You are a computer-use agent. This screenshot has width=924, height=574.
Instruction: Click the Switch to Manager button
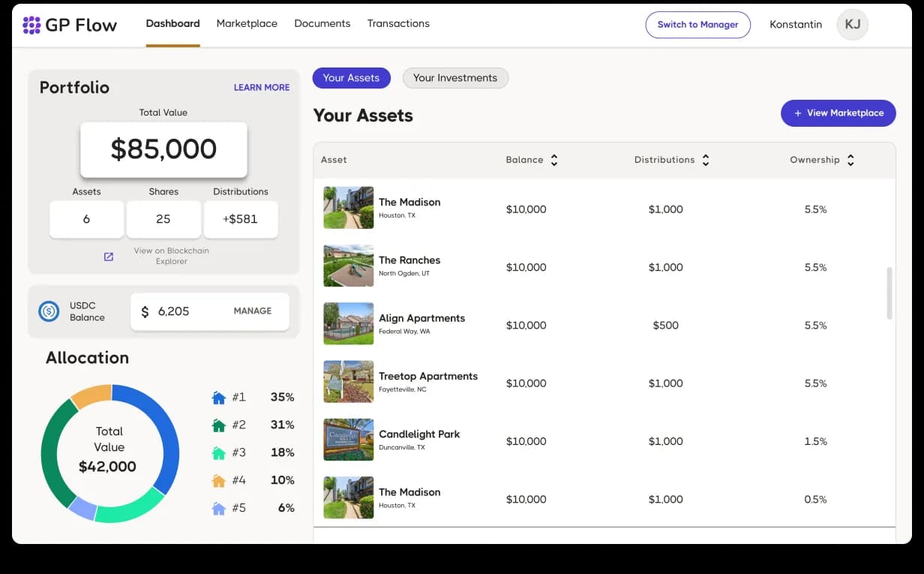coord(698,25)
